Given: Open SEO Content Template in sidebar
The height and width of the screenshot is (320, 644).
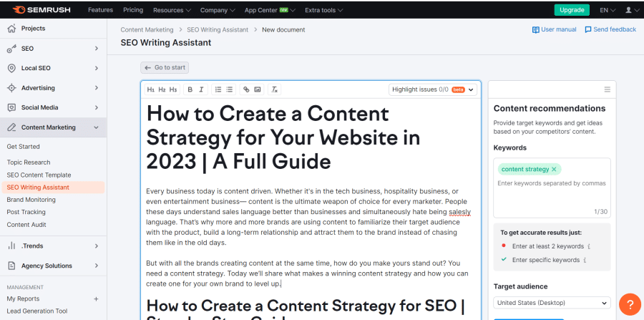Looking at the screenshot, I should [x=39, y=175].
